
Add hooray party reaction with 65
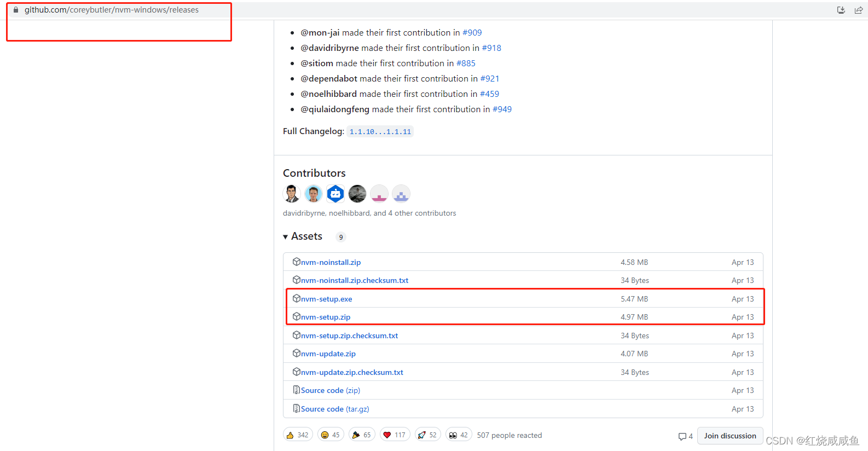point(362,435)
